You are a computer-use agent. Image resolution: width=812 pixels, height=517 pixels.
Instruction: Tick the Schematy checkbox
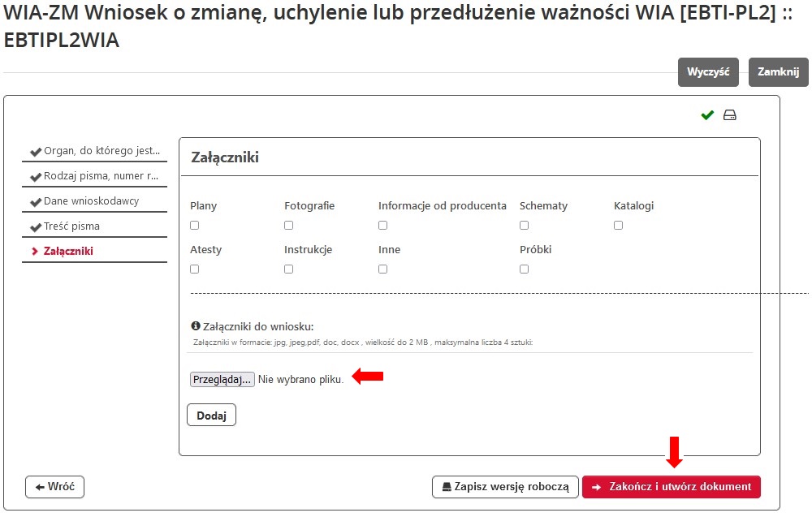point(524,225)
